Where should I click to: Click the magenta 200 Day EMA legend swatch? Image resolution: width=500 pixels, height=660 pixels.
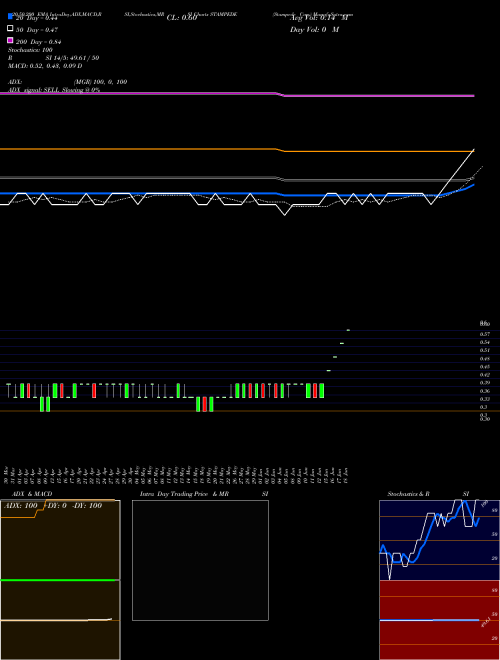click(x=10, y=40)
